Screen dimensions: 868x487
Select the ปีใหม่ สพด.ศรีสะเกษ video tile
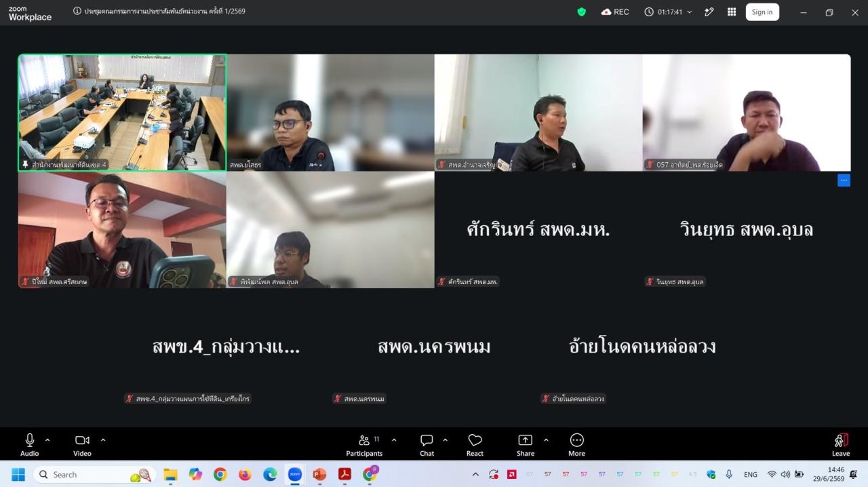tap(122, 230)
